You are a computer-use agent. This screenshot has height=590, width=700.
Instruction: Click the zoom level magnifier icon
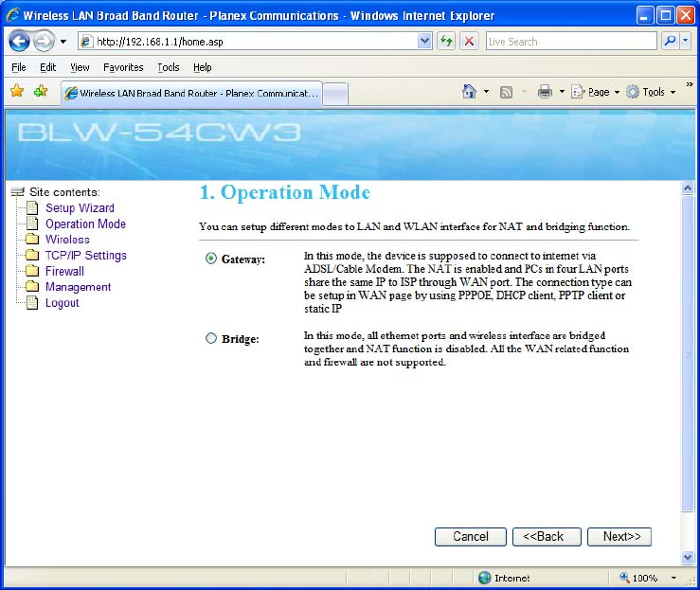[624, 577]
